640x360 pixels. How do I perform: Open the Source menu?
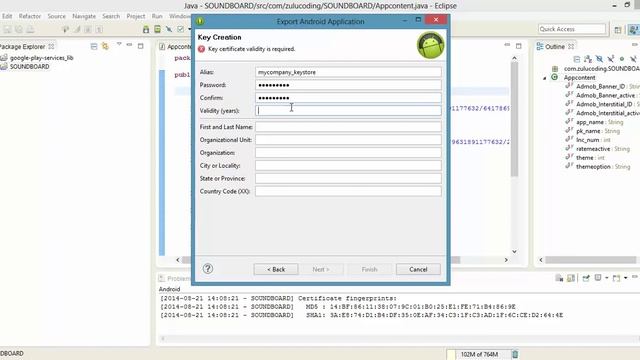coord(56,16)
